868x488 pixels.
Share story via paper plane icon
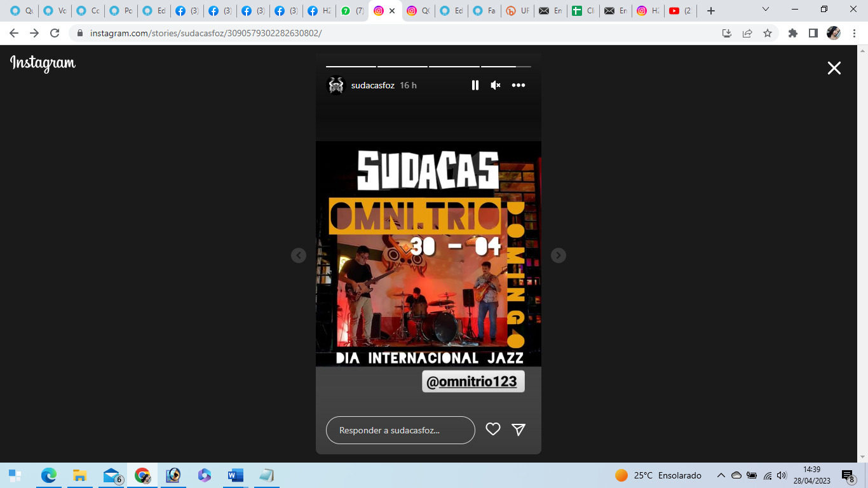click(x=519, y=430)
